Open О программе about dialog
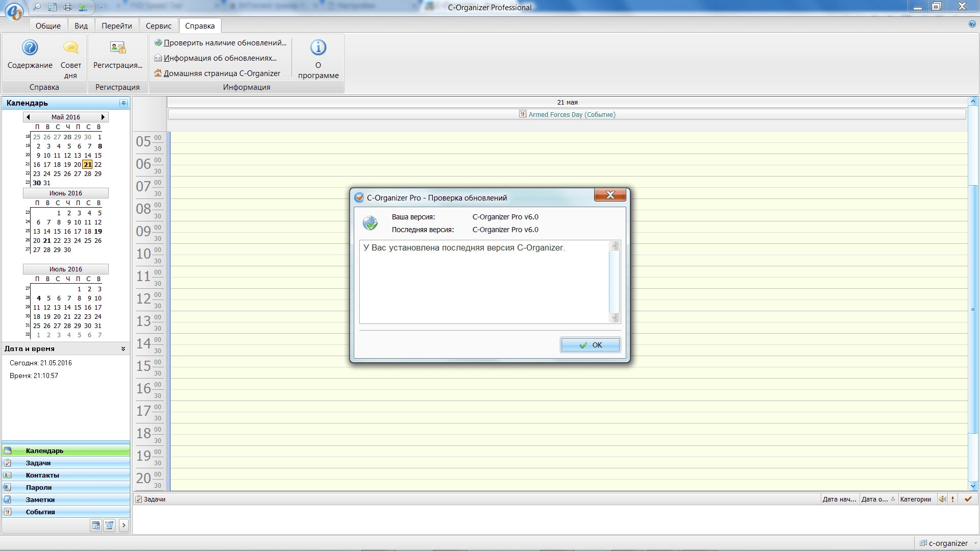Image resolution: width=980 pixels, height=551 pixels. click(x=318, y=59)
